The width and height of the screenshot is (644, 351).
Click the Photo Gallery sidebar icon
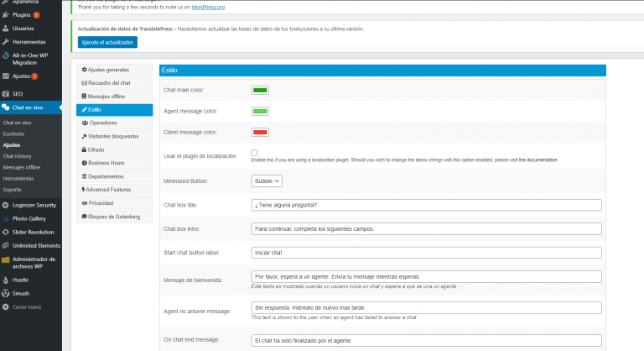click(x=6, y=218)
